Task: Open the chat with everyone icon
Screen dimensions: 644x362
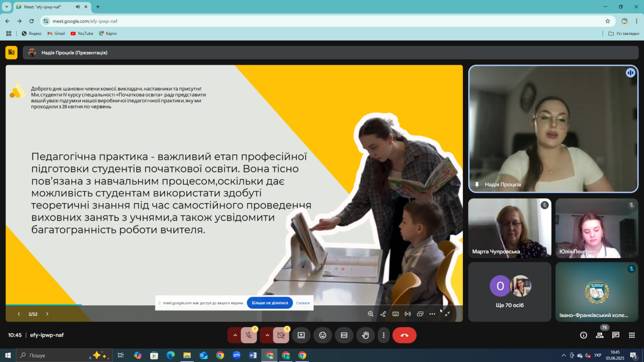Action: point(615,335)
